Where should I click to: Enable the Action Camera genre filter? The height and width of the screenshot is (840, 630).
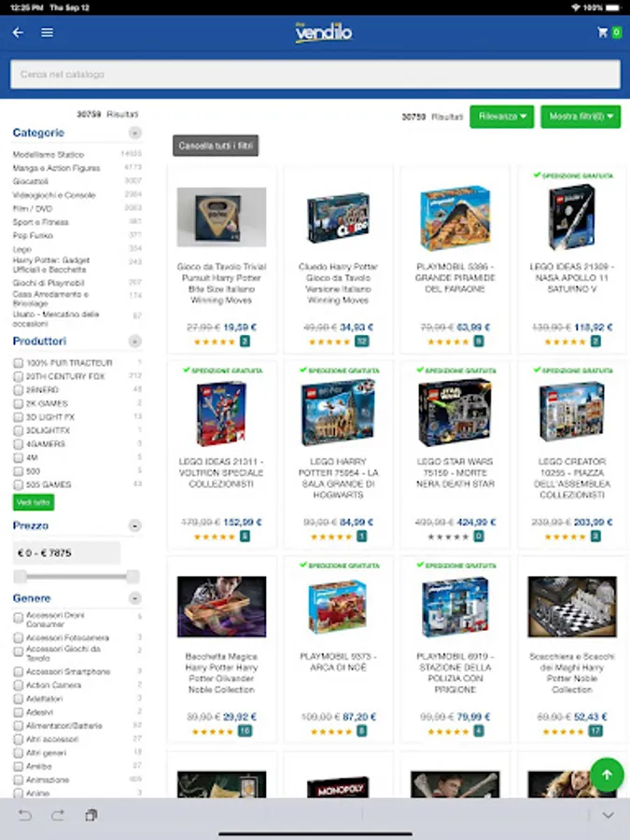pos(19,685)
